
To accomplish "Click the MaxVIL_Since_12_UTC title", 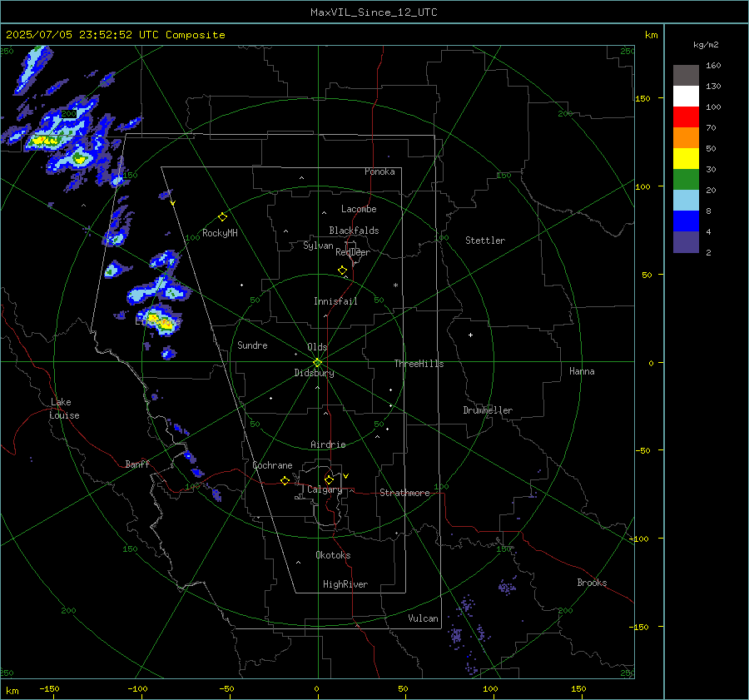I will [374, 12].
